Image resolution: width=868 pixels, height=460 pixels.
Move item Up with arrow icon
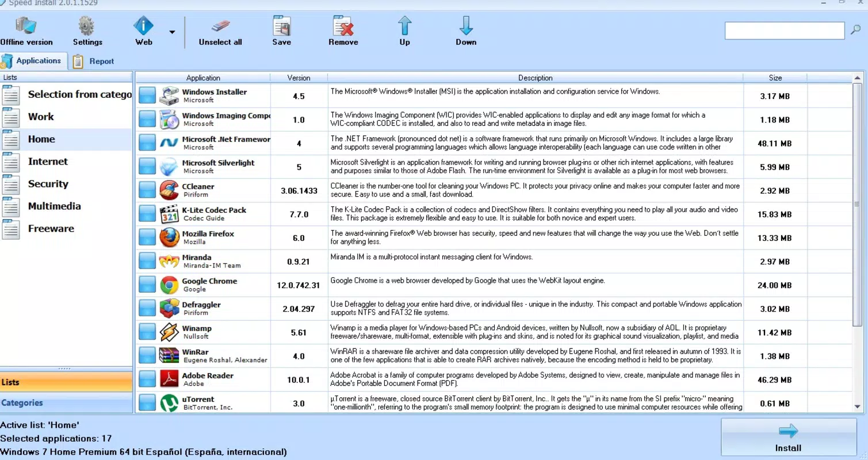pyautogui.click(x=405, y=26)
